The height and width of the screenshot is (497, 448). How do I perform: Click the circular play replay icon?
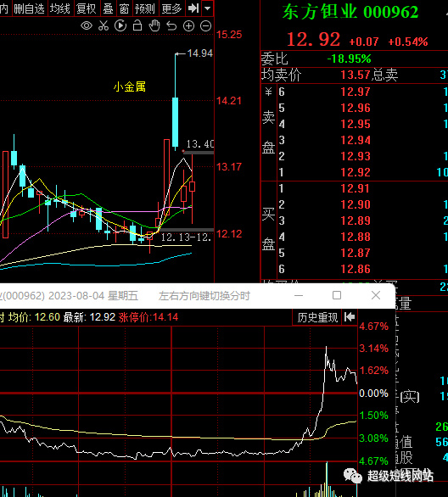coord(120,25)
